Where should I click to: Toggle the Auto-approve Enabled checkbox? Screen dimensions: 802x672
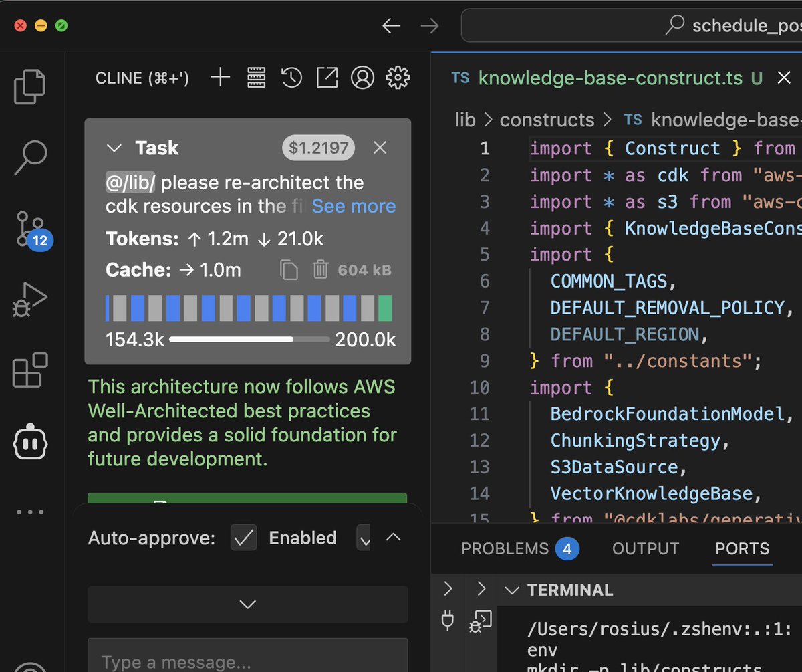tap(243, 538)
